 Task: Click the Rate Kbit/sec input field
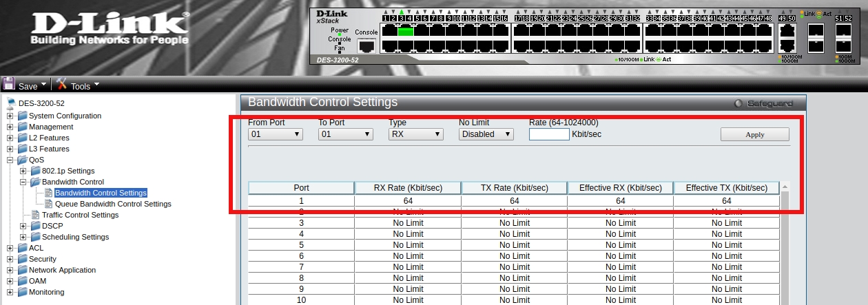pyautogui.click(x=549, y=134)
